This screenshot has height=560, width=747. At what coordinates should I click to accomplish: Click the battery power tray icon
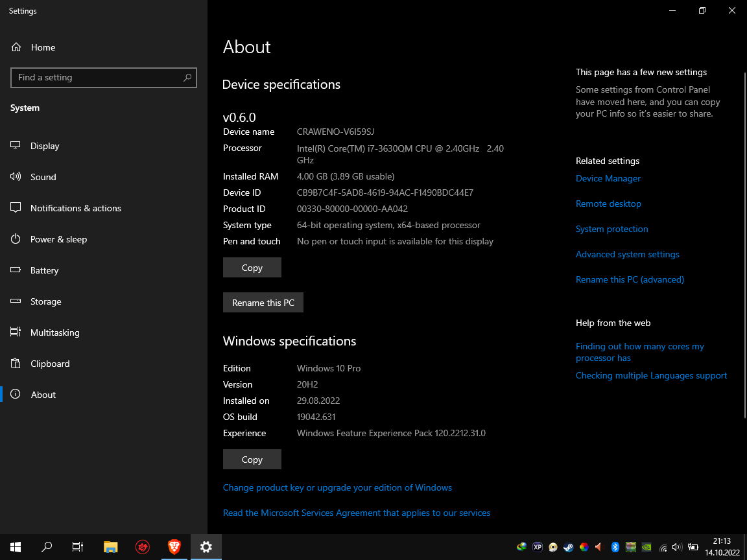693,547
